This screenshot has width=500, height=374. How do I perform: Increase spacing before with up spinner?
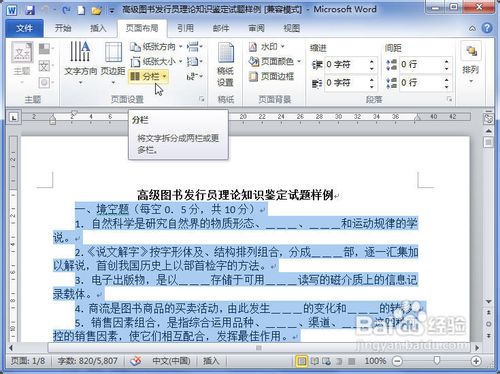(x=447, y=61)
